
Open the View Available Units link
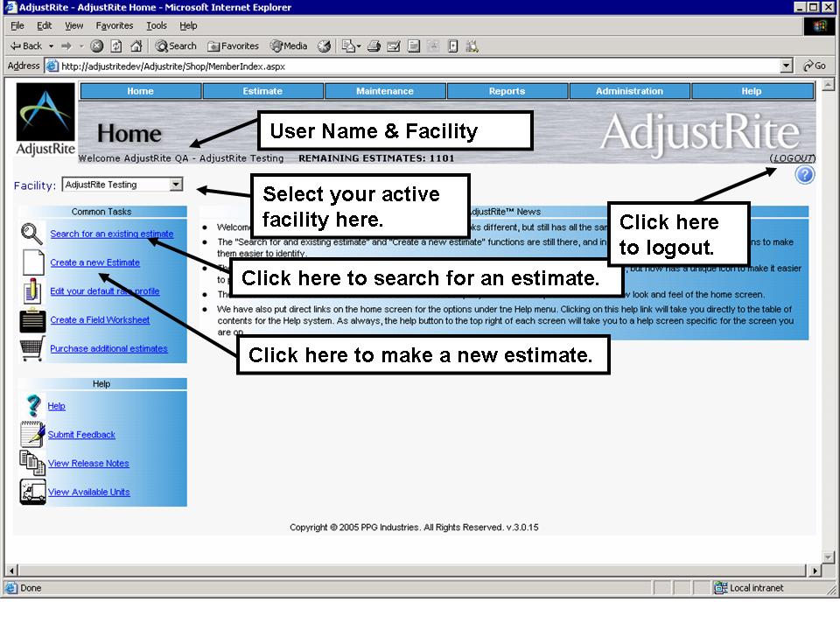(89, 492)
